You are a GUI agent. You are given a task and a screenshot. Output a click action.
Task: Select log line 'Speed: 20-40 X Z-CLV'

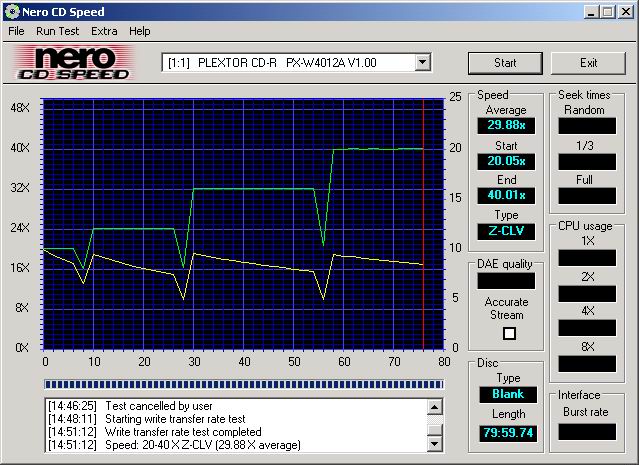(x=174, y=445)
